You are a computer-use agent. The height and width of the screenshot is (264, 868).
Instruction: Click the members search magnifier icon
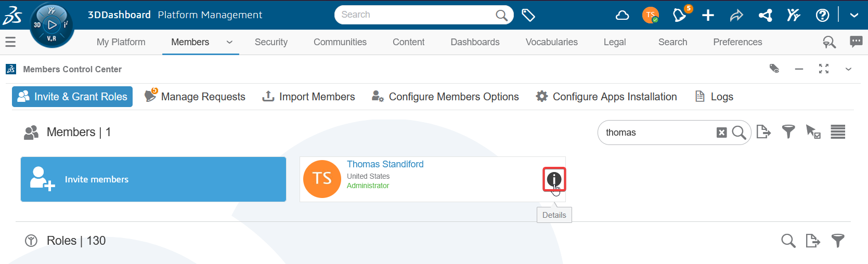coord(739,133)
